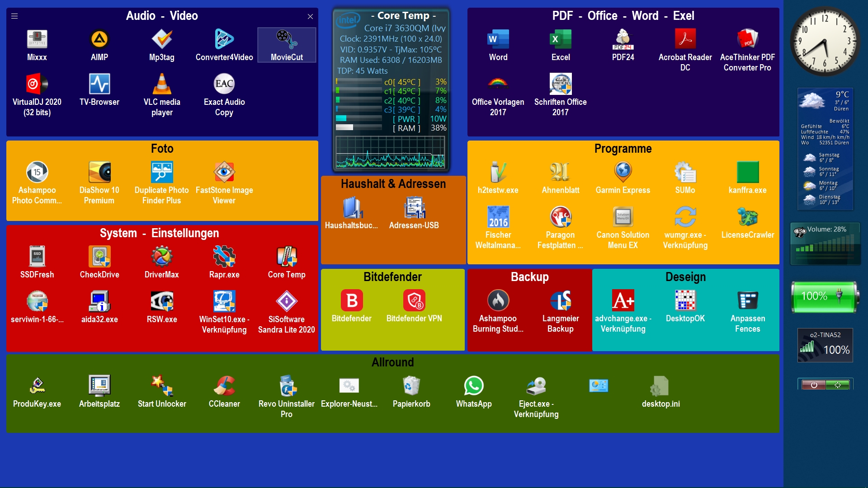Click the Audio - Video fence title
The image size is (868, 488).
pos(162,16)
